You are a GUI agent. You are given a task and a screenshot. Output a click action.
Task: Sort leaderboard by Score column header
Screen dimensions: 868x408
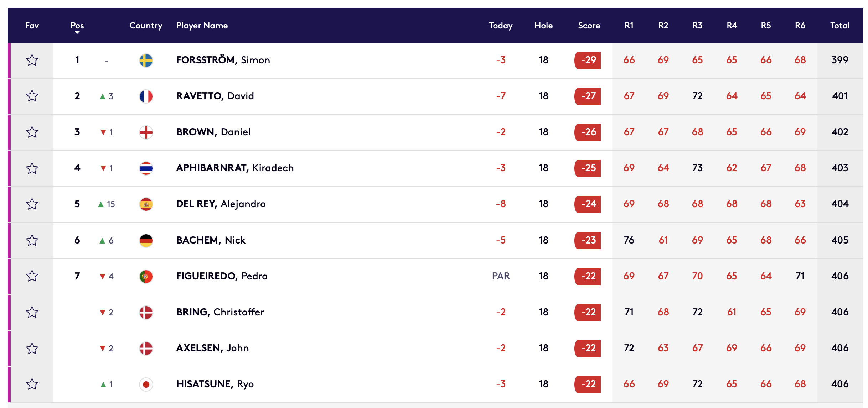tap(589, 26)
